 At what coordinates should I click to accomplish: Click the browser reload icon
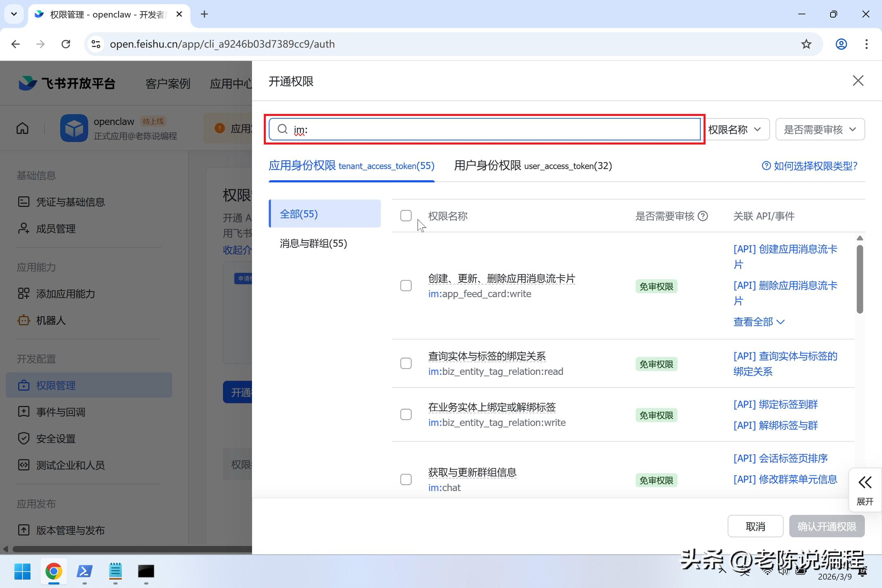coord(66,44)
